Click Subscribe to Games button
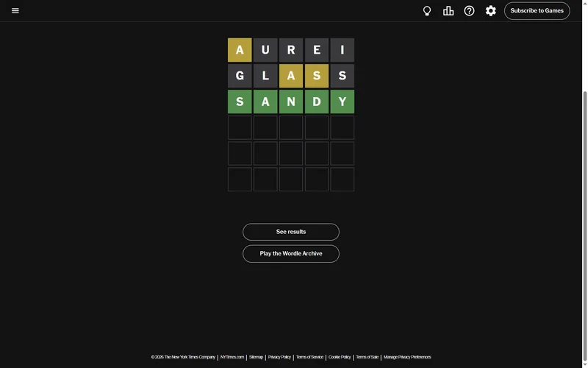The width and height of the screenshot is (588, 368). pos(537,11)
